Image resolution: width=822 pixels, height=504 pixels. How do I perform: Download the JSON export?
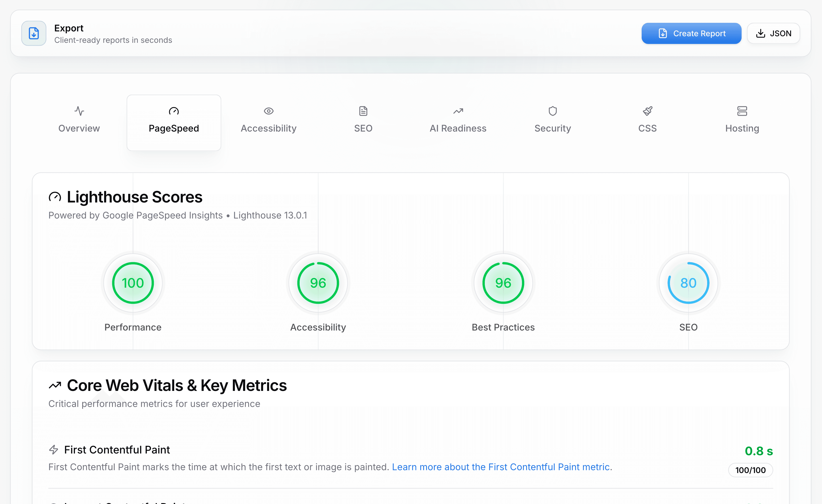[x=773, y=33]
